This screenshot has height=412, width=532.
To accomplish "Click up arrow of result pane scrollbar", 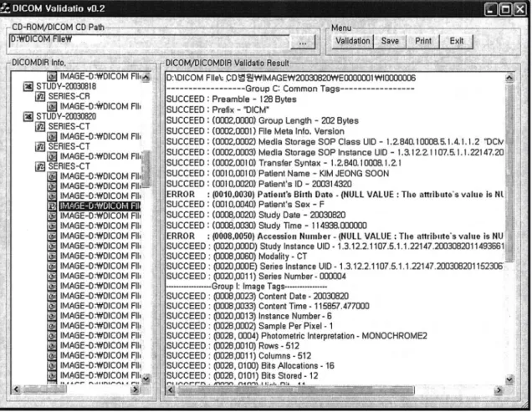I will tap(509, 78).
